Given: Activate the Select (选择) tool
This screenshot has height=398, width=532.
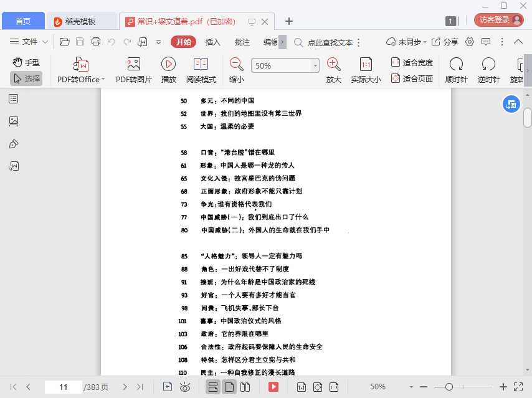Looking at the screenshot, I should tap(26, 78).
